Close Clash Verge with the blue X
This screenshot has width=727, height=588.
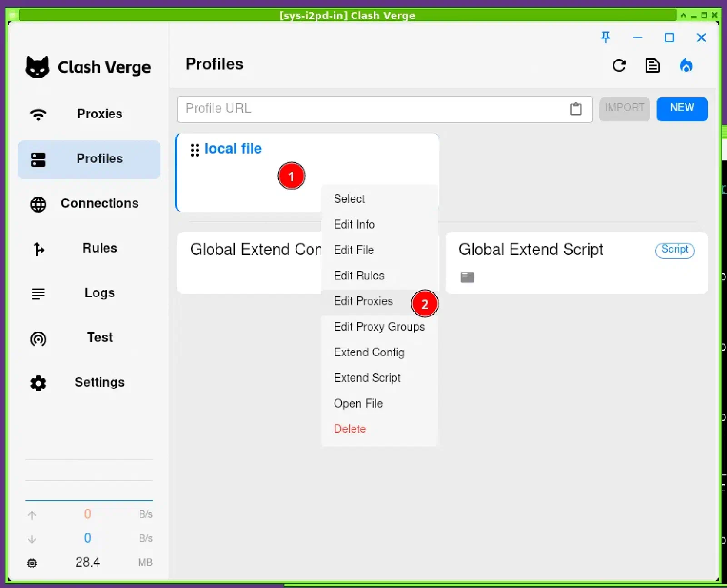click(x=701, y=37)
